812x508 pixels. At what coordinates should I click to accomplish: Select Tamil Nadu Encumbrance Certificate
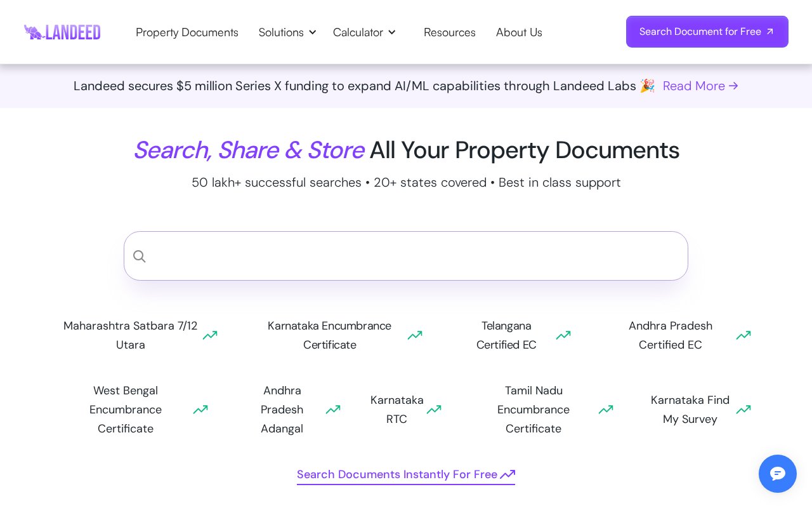tap(534, 410)
